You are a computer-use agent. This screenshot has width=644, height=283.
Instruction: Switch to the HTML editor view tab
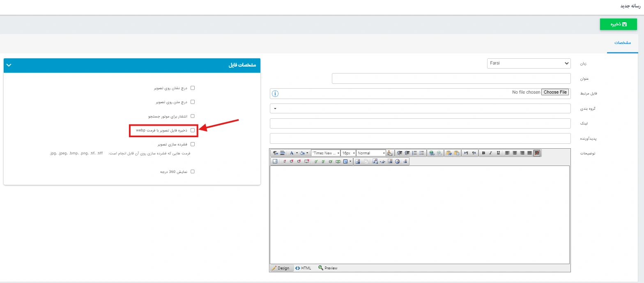click(303, 268)
